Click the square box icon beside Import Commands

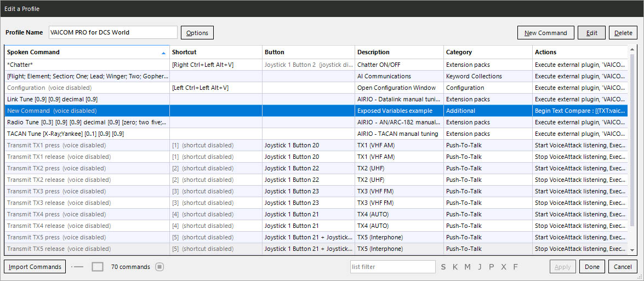click(x=98, y=267)
